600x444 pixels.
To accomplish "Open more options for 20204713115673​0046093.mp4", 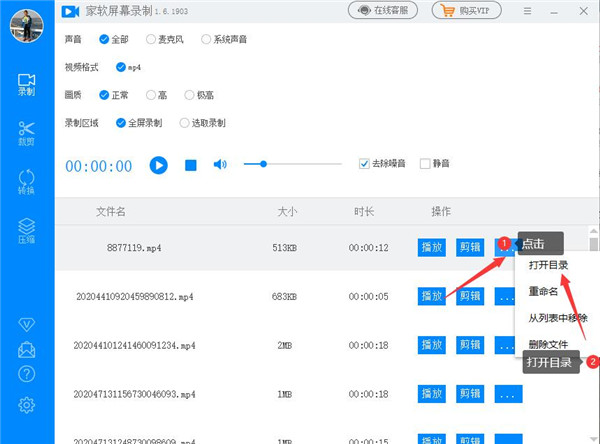I will [x=508, y=394].
